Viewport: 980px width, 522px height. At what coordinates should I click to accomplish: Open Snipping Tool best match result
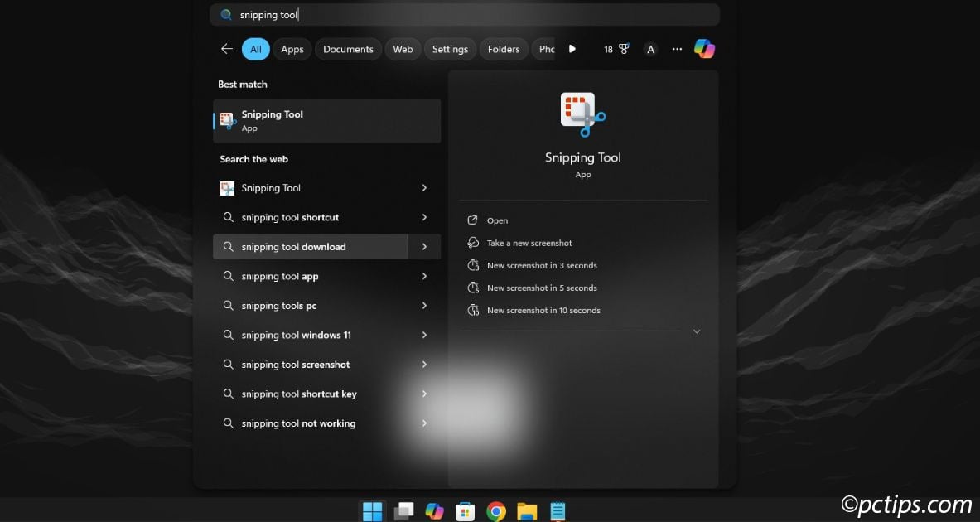tap(327, 121)
